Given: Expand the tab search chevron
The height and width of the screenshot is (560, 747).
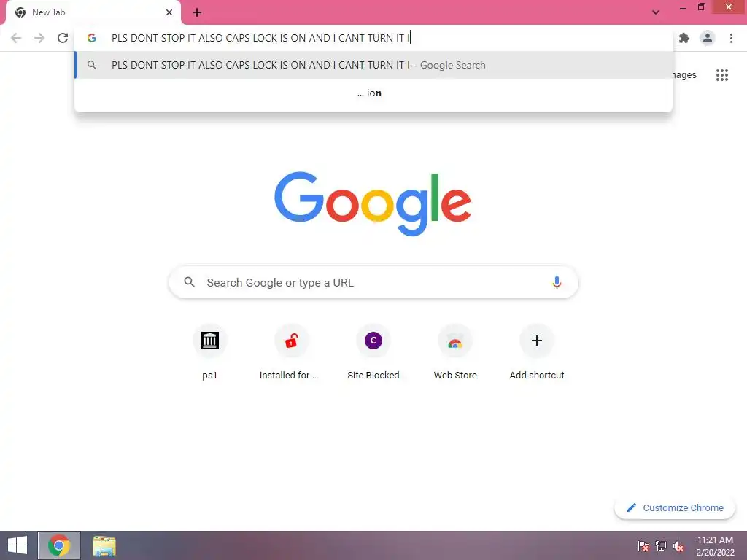Looking at the screenshot, I should [656, 12].
